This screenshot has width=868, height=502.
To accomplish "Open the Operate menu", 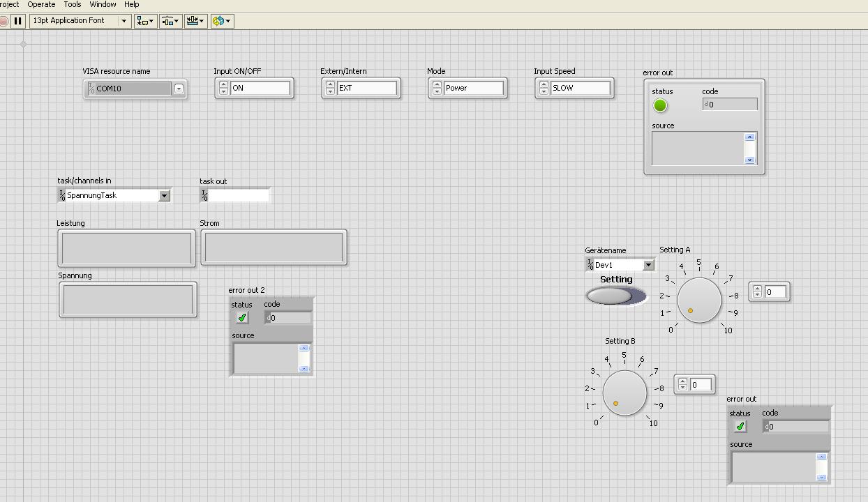I will click(x=41, y=4).
